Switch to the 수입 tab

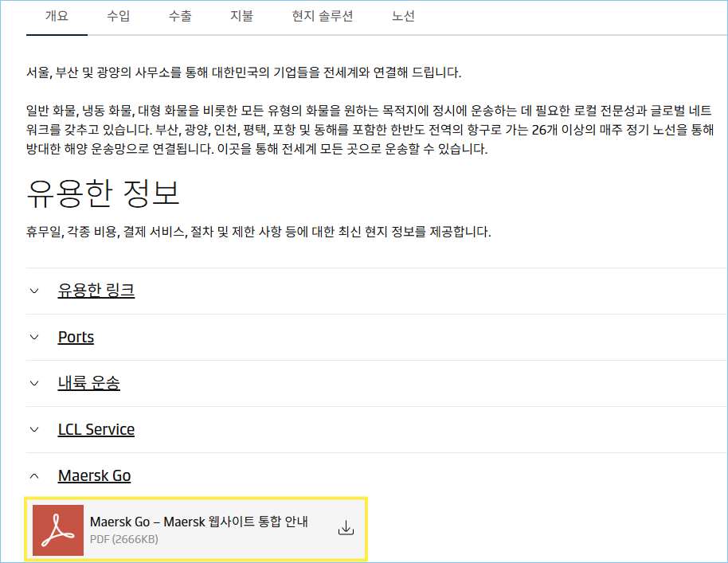point(119,16)
